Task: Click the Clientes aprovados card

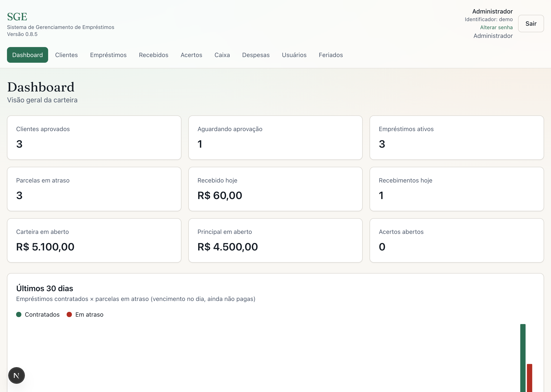Action: pos(94,138)
